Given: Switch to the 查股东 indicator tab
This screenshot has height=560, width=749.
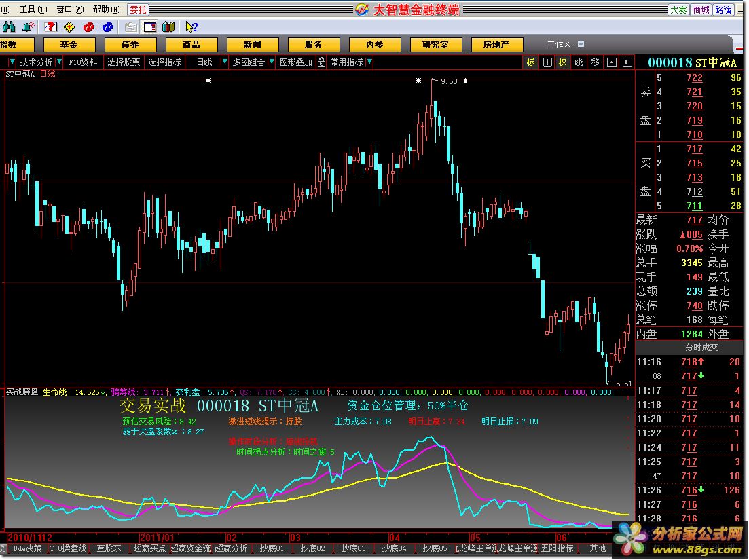Looking at the screenshot, I should pyautogui.click(x=109, y=548).
